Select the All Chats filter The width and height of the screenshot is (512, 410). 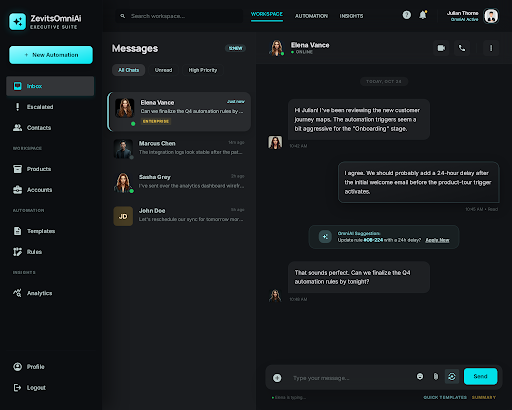[x=128, y=70]
